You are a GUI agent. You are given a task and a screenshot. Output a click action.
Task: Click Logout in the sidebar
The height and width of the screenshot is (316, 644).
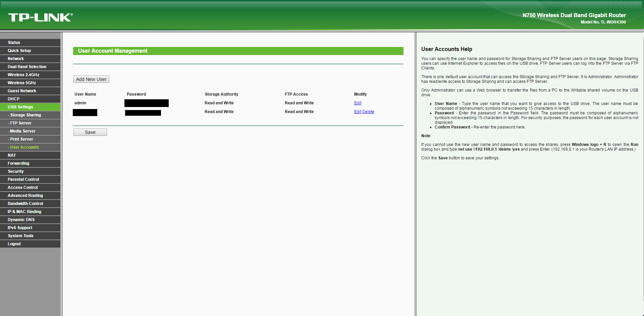(30, 244)
